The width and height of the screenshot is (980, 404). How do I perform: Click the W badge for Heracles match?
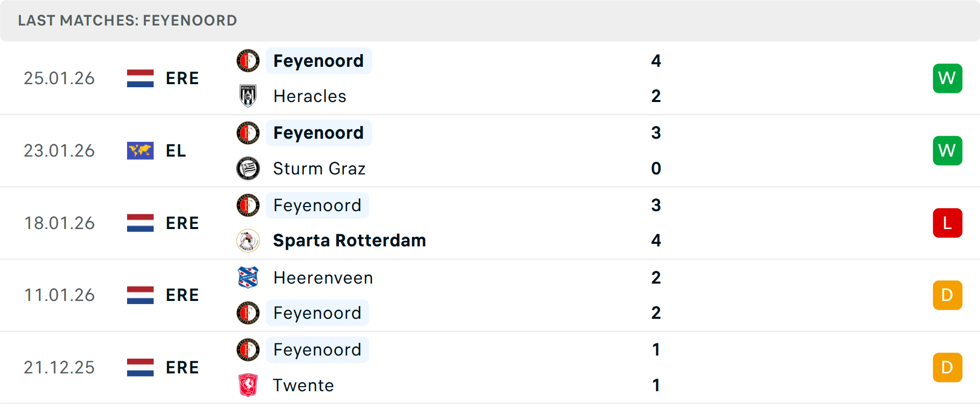947,78
